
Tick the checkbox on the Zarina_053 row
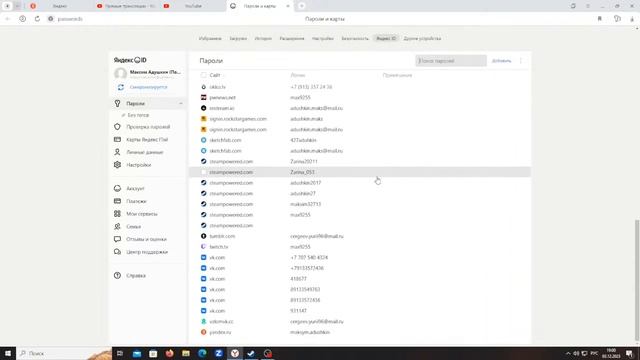pyautogui.click(x=204, y=172)
